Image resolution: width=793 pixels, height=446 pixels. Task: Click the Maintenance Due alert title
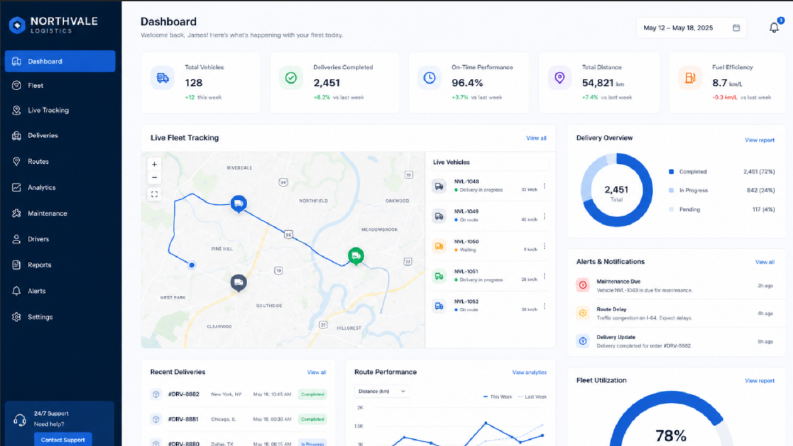pyautogui.click(x=618, y=281)
